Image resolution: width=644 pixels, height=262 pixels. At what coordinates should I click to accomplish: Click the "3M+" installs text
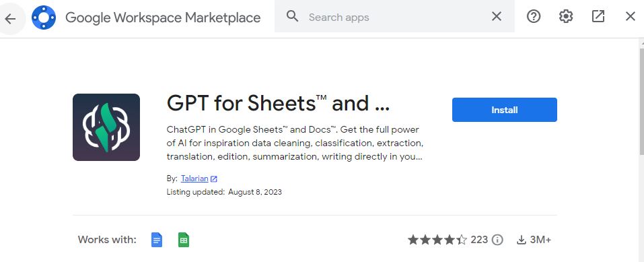(540, 239)
